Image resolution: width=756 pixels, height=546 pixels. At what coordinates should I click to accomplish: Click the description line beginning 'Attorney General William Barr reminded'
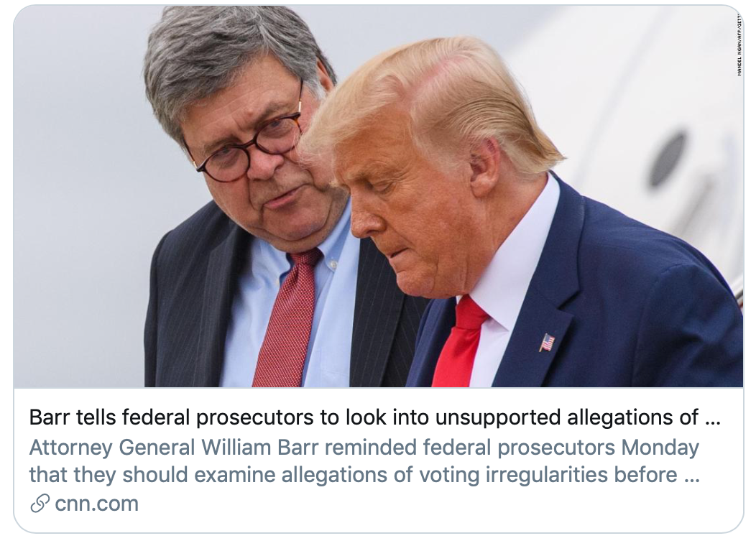pyautogui.click(x=364, y=447)
